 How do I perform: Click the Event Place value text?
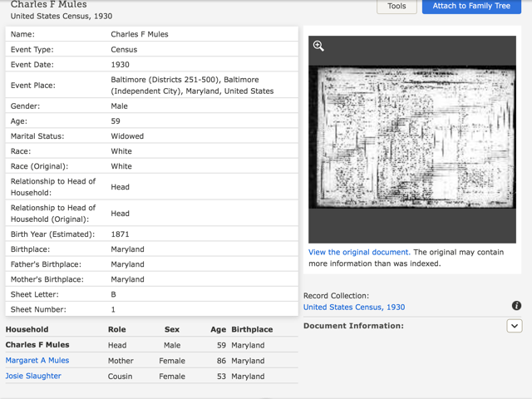[192, 85]
